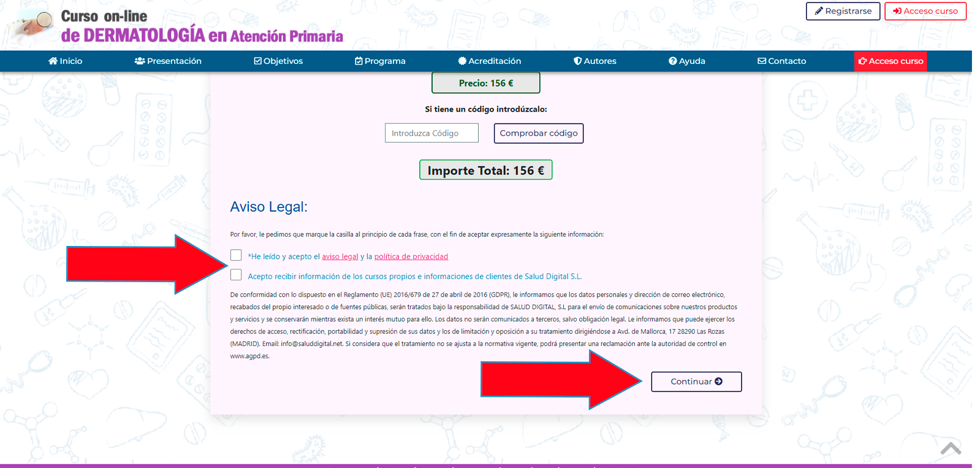Click the Autores shield icon
The height and width of the screenshot is (468, 980).
click(x=577, y=61)
